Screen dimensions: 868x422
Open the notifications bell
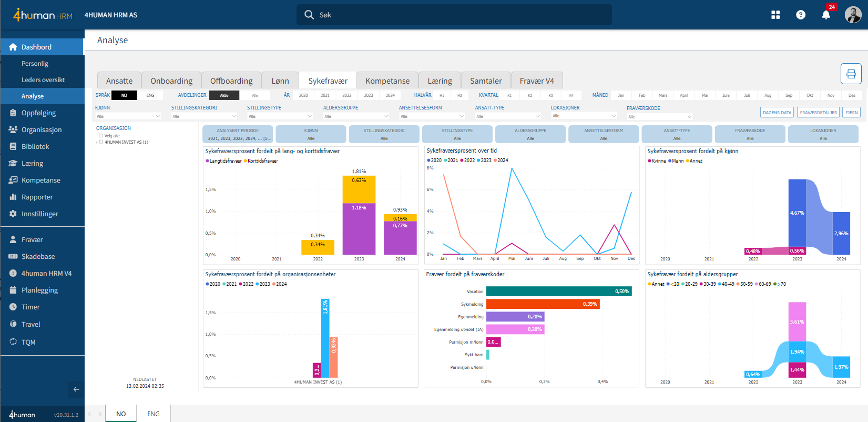826,15
